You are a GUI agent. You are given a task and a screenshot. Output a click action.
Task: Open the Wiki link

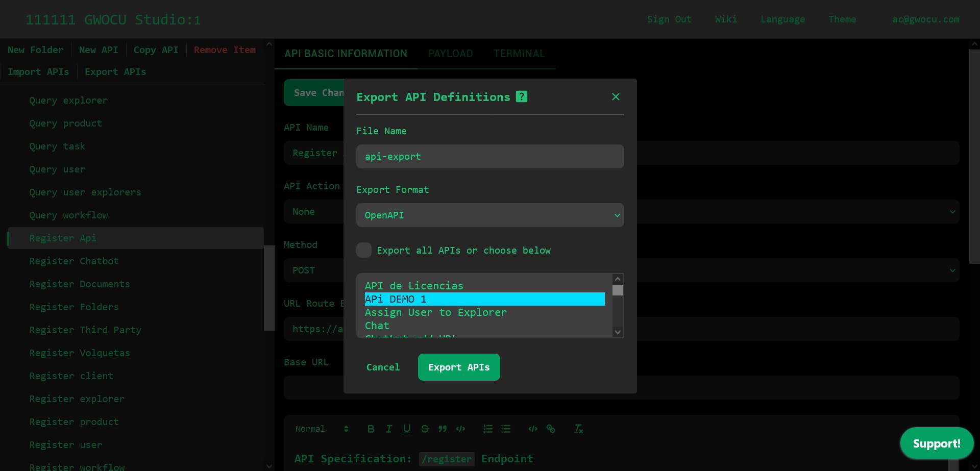click(726, 19)
